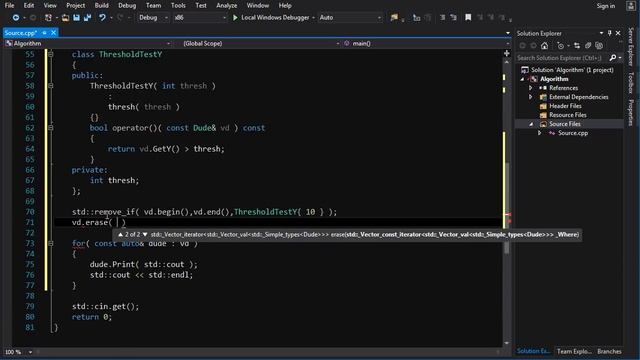Click the Decrease Indent toolbar icon
Image resolution: width=640 pixels, height=360 pixels.
(x=442, y=18)
